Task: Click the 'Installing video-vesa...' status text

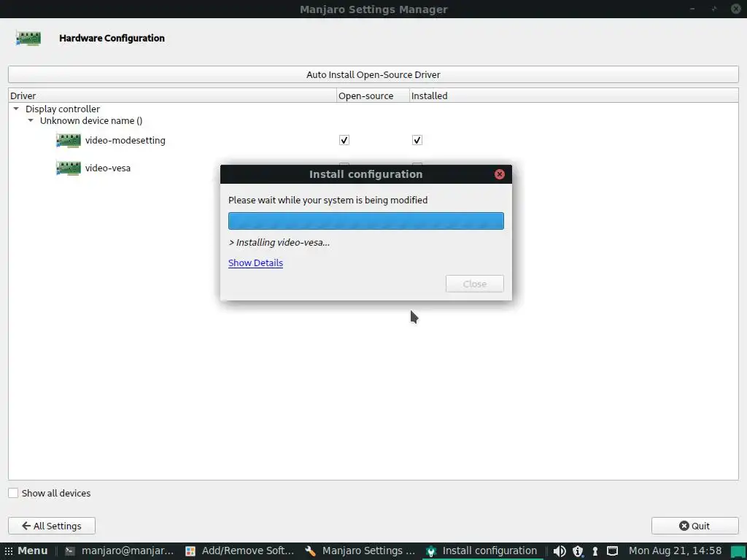Action: point(279,242)
